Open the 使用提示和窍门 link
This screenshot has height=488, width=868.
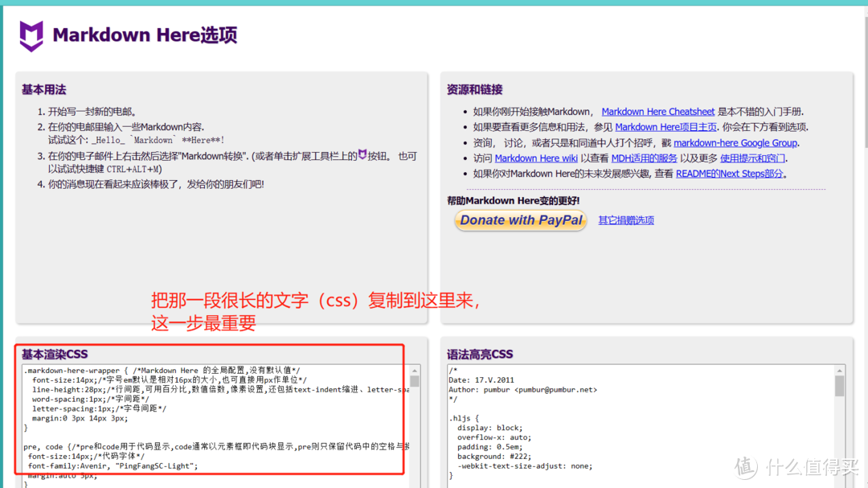click(x=752, y=158)
